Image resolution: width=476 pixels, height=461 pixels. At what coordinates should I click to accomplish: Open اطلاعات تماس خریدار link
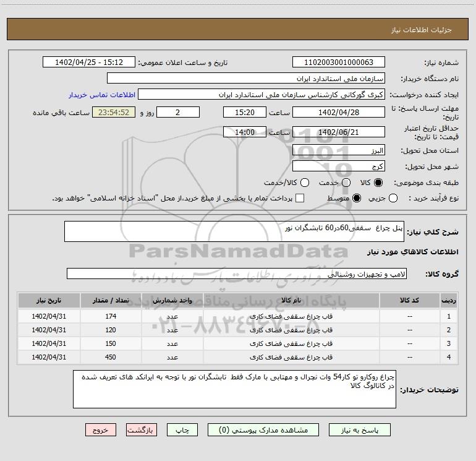pyautogui.click(x=102, y=95)
